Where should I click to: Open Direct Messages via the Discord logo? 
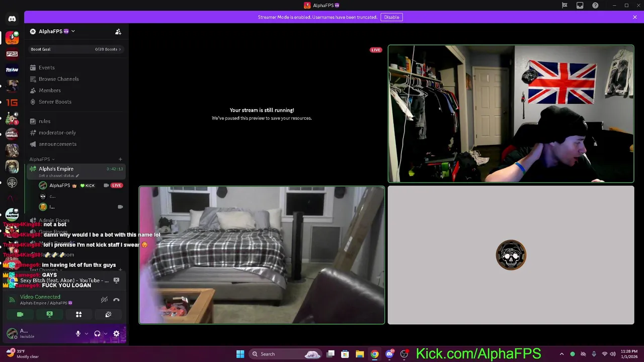(x=12, y=19)
